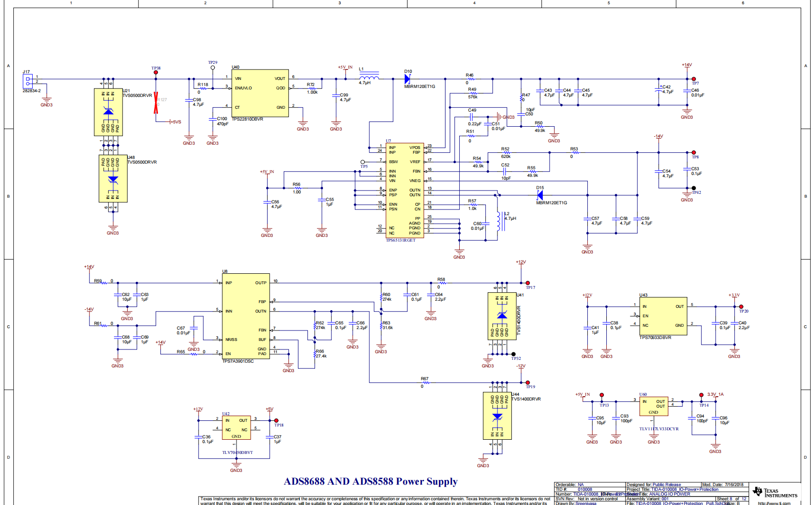812x505 pixels.
Task: Click the U40 TPS22810DBVR load switch block
Action: coord(260,93)
